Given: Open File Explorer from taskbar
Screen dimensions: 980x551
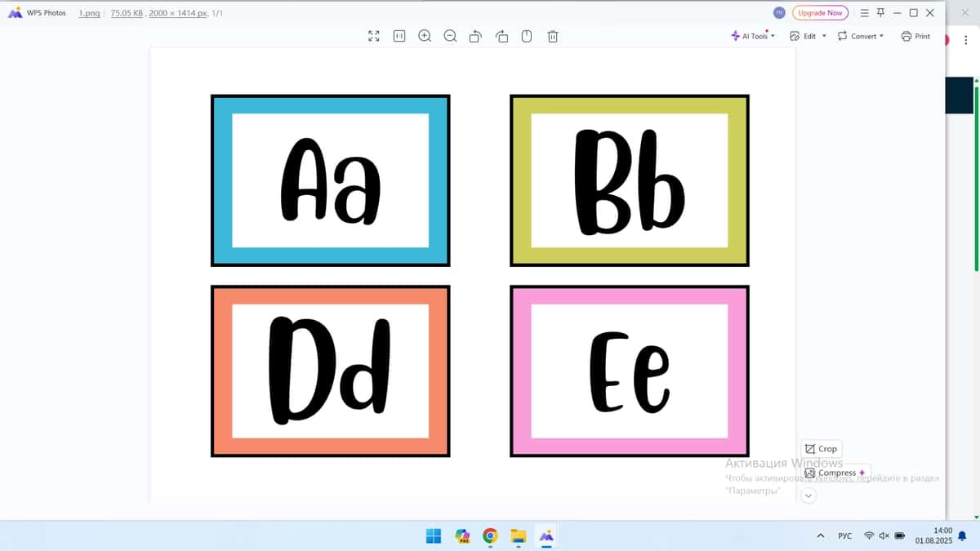Looking at the screenshot, I should 518,535.
